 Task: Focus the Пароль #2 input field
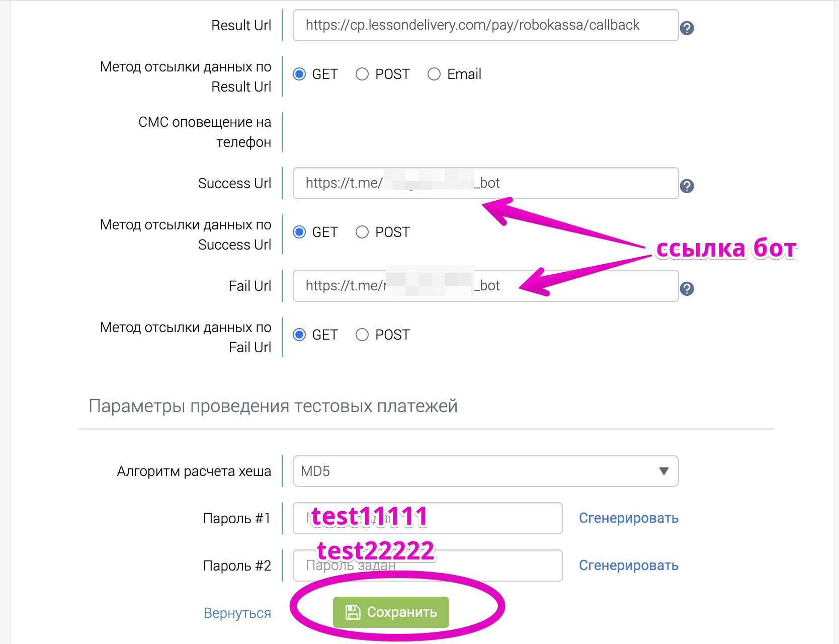pos(428,566)
